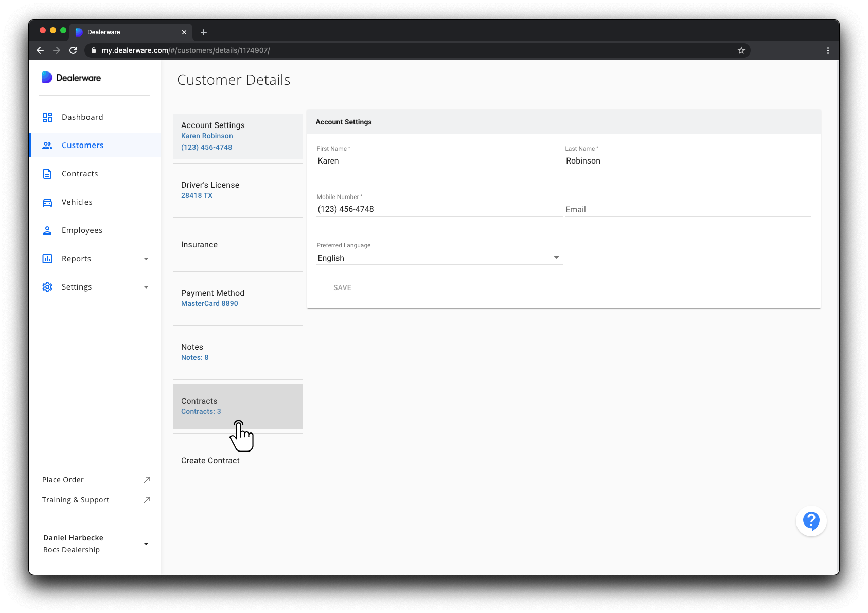Open the Daniel Harbecke account dropdown

click(x=146, y=544)
